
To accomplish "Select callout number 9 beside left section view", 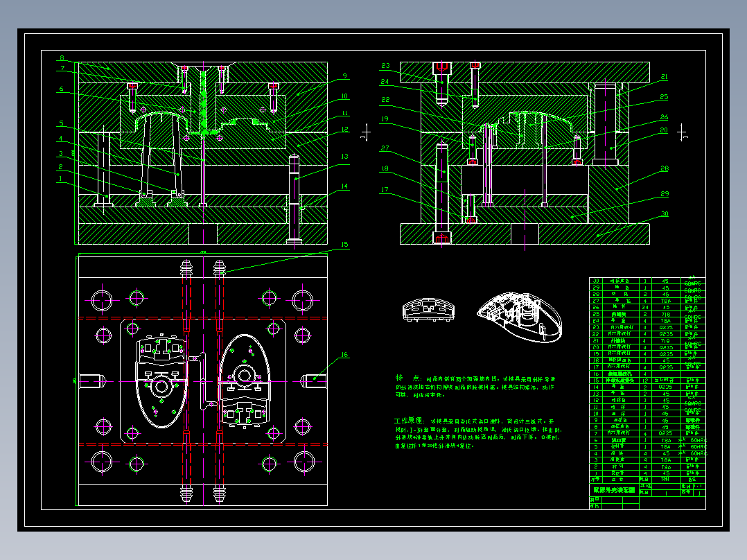I will pyautogui.click(x=345, y=76).
